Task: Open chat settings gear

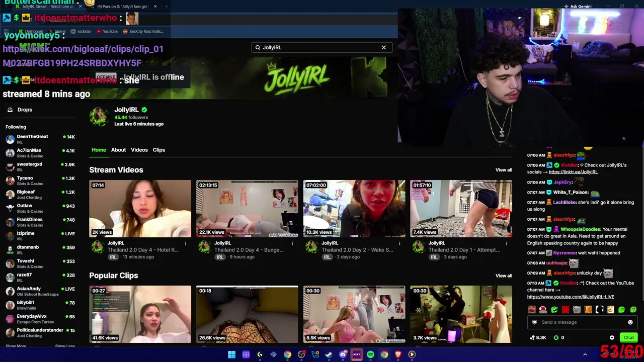Action: point(612,338)
